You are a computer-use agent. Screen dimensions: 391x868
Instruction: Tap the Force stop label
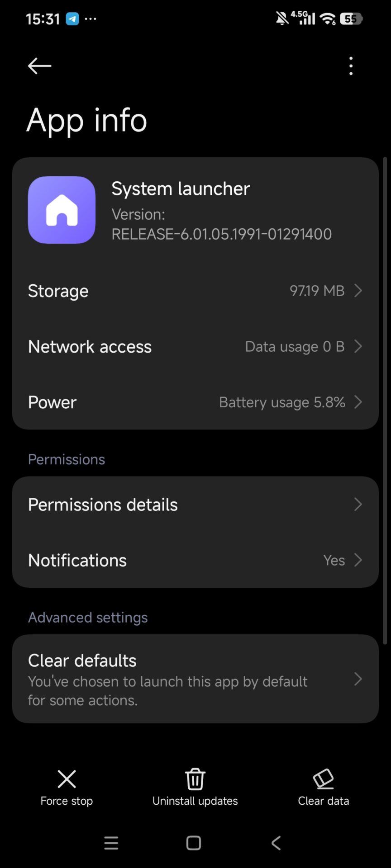67,801
